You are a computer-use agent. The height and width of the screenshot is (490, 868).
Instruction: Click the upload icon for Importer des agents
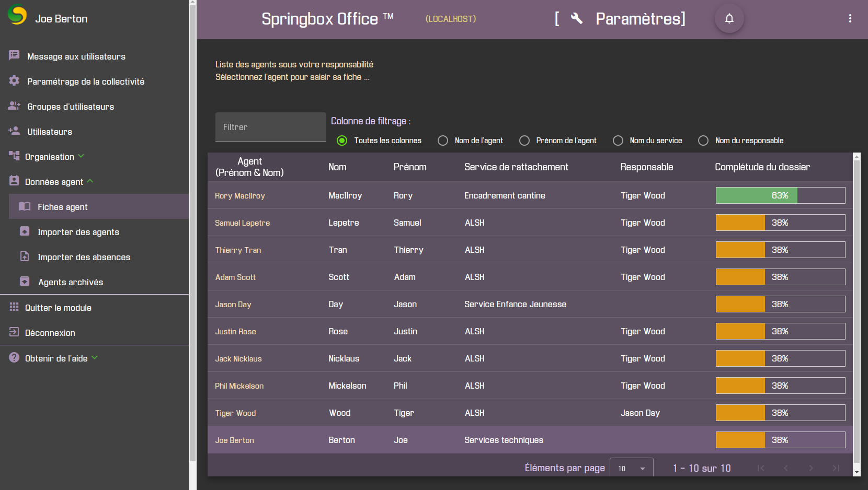(25, 231)
